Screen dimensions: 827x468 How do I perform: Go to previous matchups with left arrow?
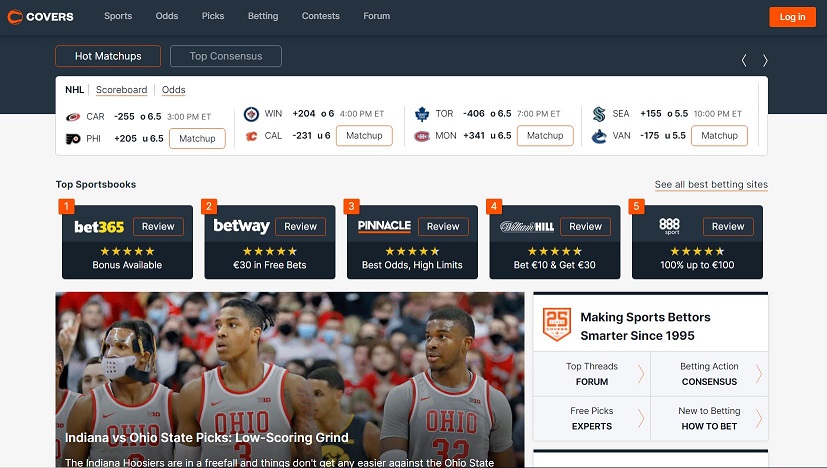(744, 61)
